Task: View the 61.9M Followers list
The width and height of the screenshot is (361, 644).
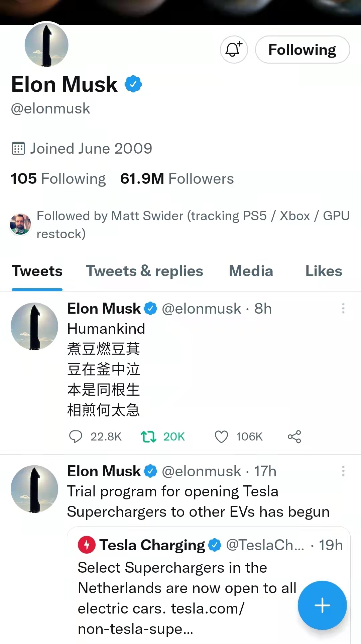Action: coord(177,179)
